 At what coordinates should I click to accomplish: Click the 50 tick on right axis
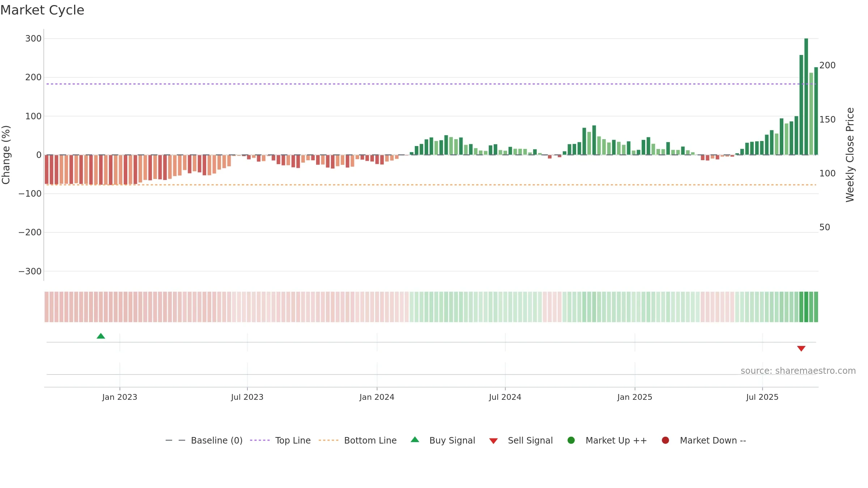pyautogui.click(x=825, y=227)
